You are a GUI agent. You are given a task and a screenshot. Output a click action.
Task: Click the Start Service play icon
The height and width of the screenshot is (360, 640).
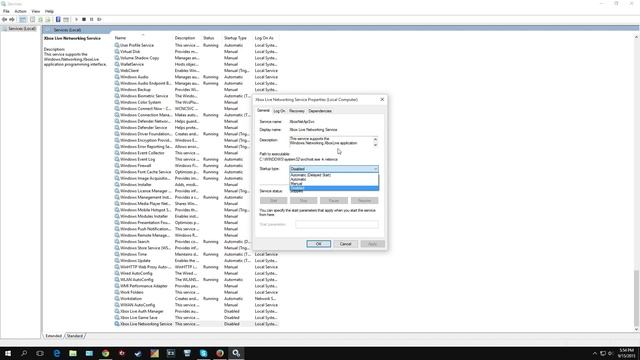coord(76,20)
